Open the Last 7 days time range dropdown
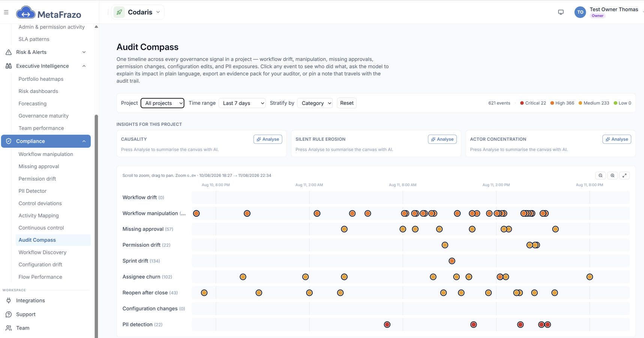The width and height of the screenshot is (644, 338). point(242,103)
